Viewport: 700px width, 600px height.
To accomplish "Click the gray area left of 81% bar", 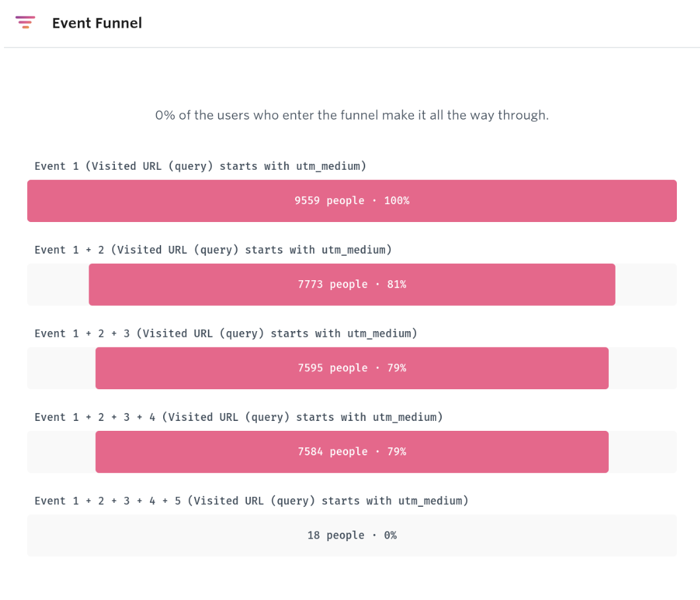I will click(58, 285).
